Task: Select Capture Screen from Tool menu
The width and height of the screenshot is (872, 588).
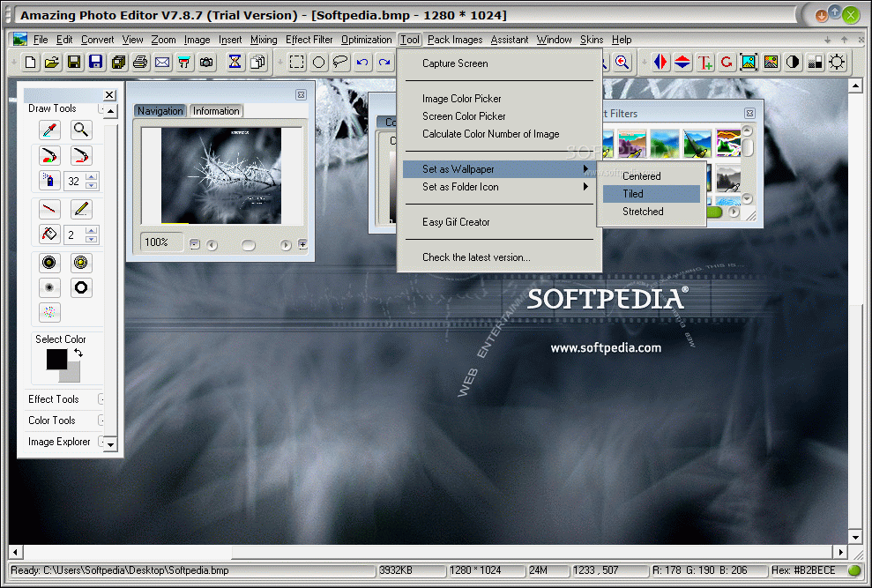Action: click(x=499, y=63)
